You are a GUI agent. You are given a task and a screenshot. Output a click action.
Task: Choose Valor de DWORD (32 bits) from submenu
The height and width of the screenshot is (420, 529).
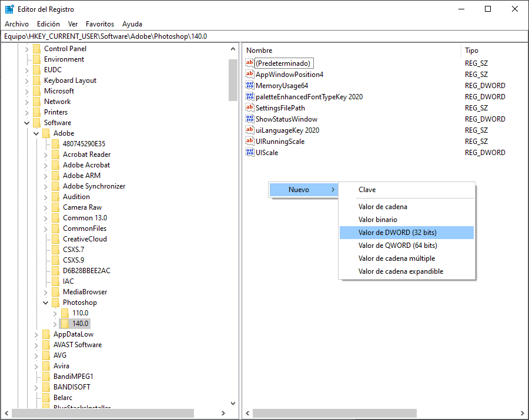tap(407, 233)
